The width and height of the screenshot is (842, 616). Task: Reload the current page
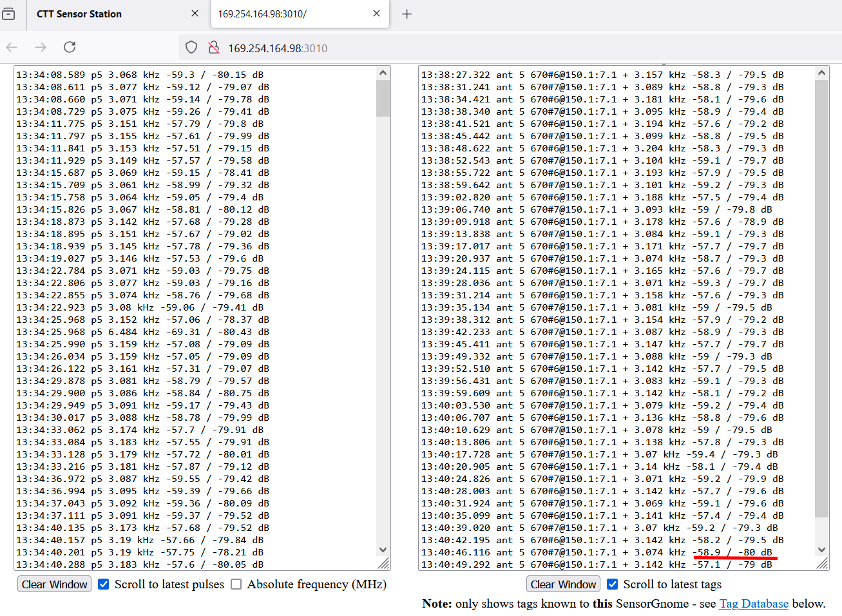tap(70, 47)
